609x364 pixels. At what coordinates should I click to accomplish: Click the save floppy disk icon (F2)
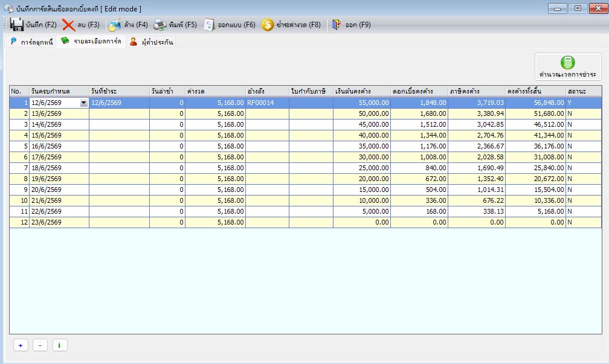click(x=17, y=25)
